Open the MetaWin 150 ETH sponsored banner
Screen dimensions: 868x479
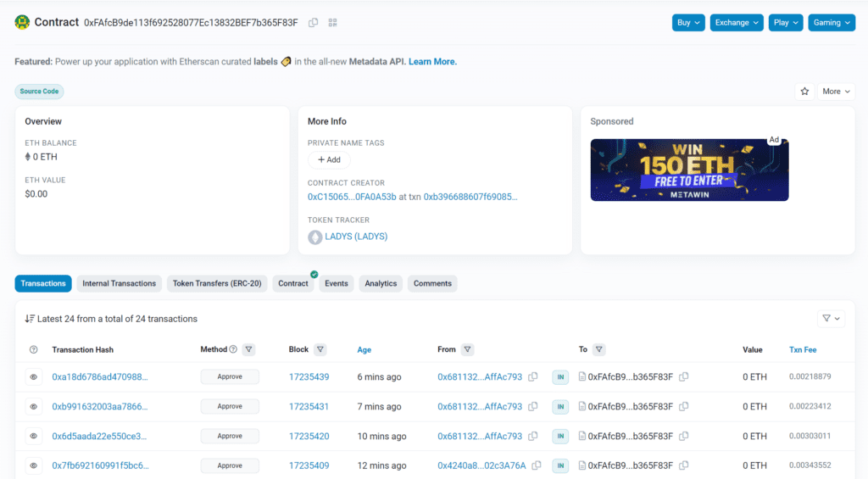pyautogui.click(x=689, y=170)
